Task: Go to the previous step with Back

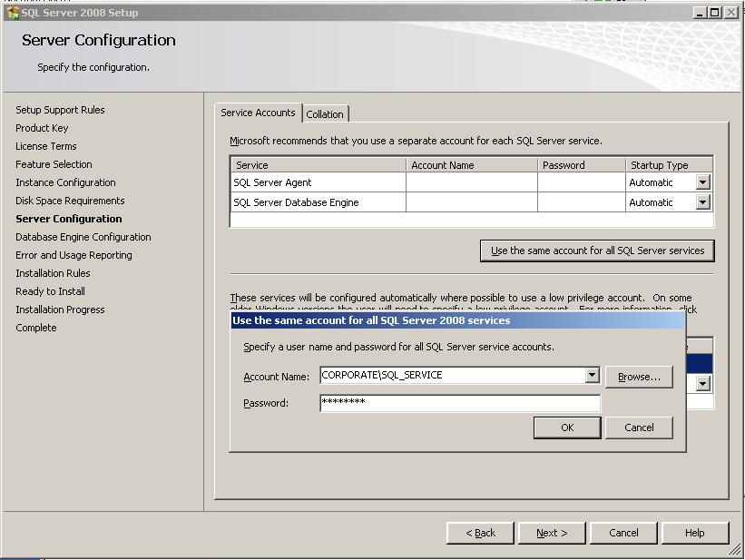Action: point(480,533)
